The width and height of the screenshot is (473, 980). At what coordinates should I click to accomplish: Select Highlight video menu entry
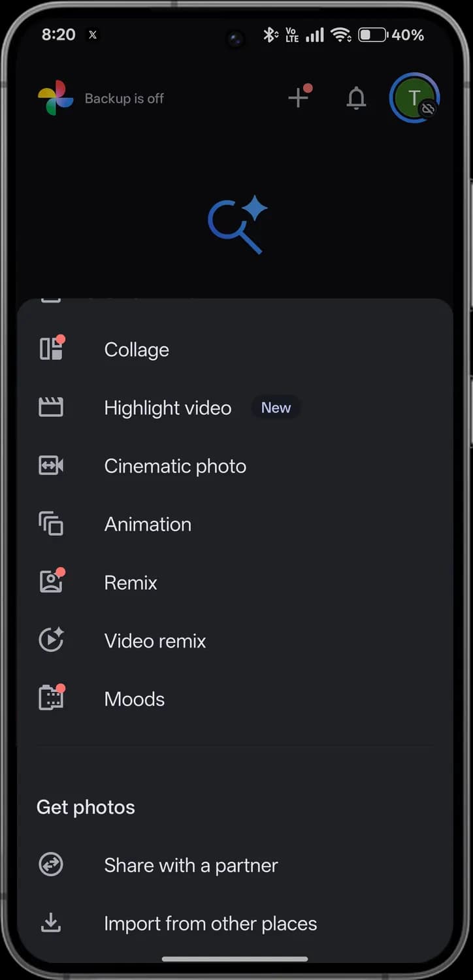coord(235,408)
